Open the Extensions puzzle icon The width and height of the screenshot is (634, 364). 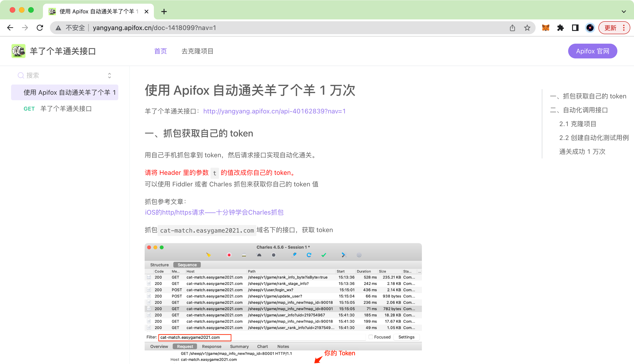(561, 28)
